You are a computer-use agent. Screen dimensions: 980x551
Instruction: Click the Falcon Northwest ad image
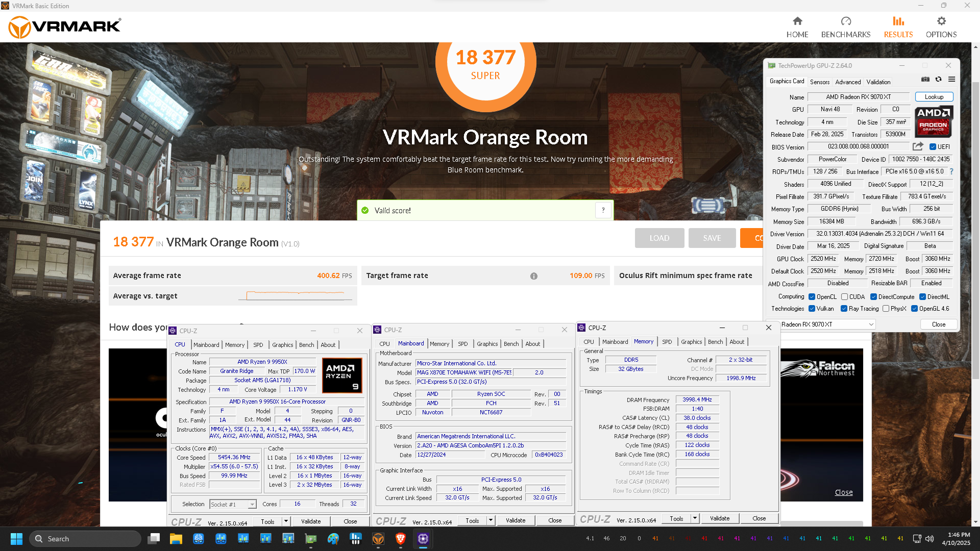(821, 425)
